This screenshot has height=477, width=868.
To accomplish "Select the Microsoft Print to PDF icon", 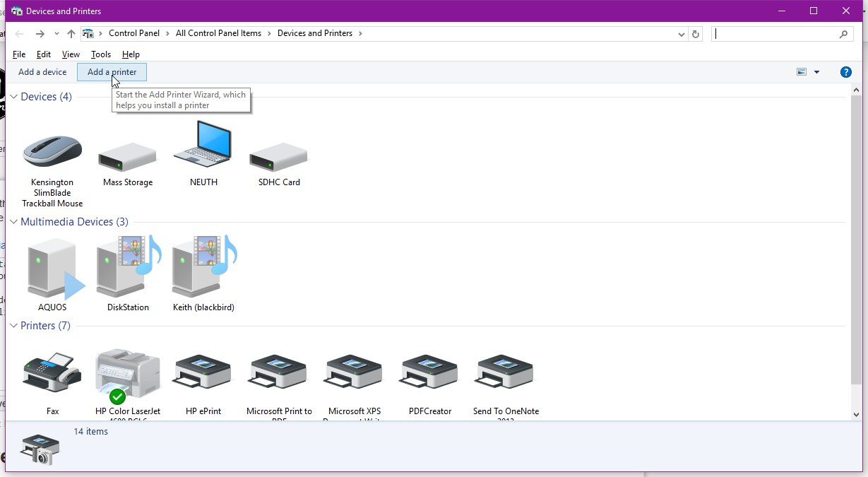I will pos(279,372).
